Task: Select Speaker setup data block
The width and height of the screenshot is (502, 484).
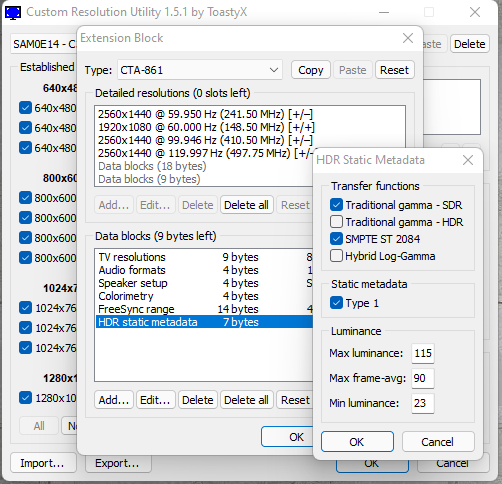Action: pyautogui.click(x=204, y=283)
